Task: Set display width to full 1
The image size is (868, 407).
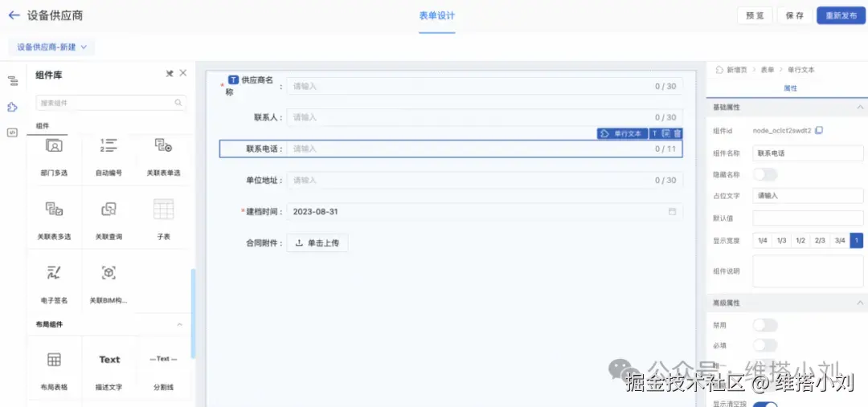Action: 857,241
